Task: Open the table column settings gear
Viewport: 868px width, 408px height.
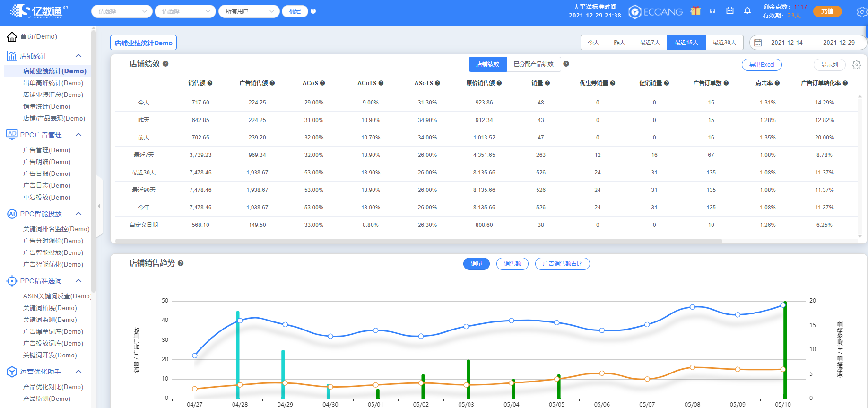Action: (x=857, y=65)
